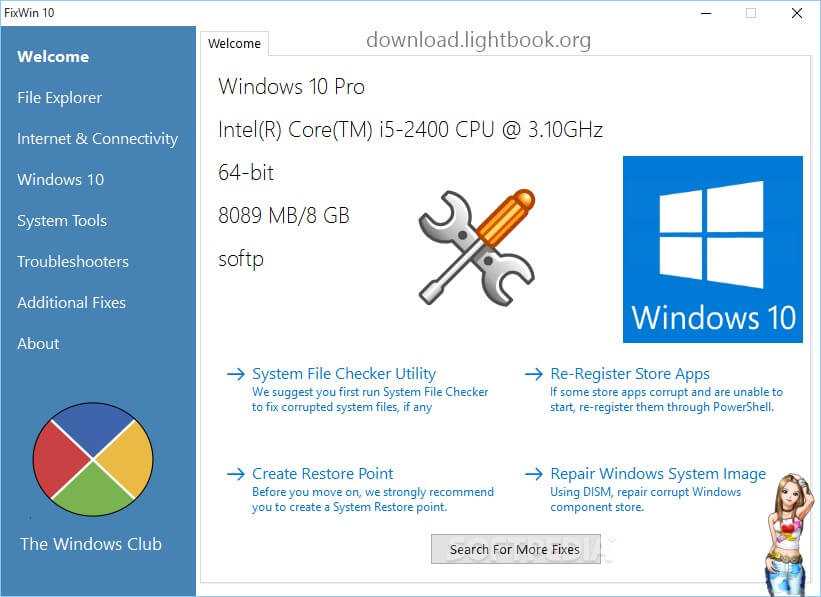Run System File Checker Utility link

tap(344, 374)
